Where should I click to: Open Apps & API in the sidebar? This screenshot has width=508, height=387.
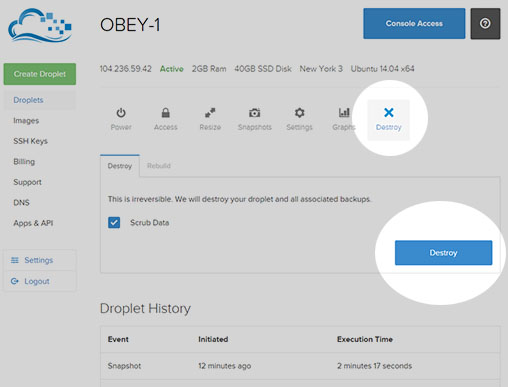(x=33, y=223)
